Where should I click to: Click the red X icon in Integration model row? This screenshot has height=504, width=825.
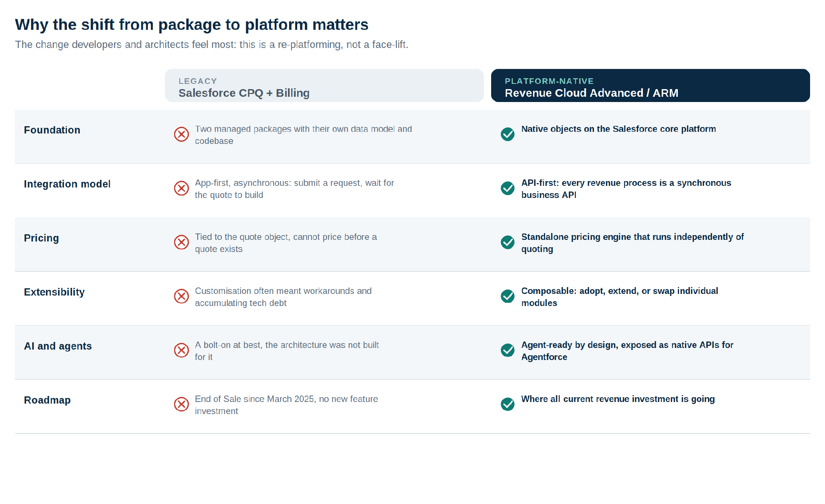pyautogui.click(x=181, y=188)
